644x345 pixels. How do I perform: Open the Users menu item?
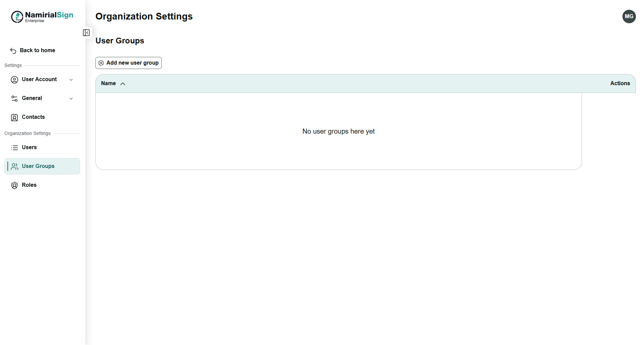point(29,147)
